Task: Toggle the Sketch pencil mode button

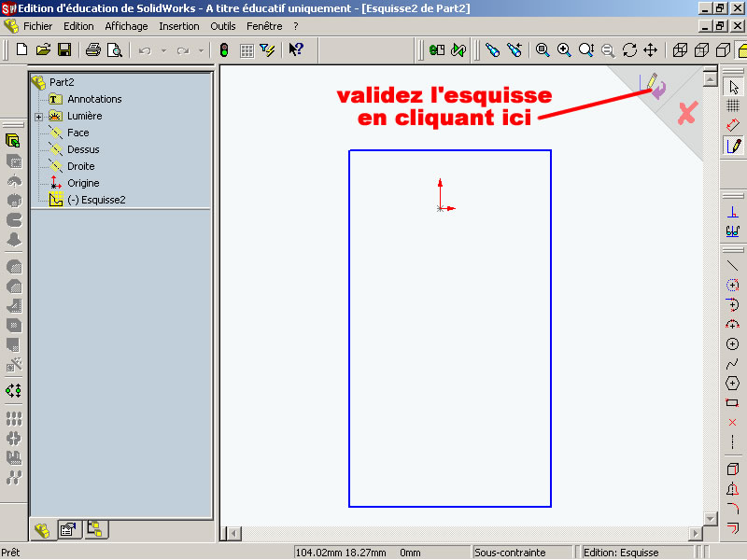Action: point(733,145)
